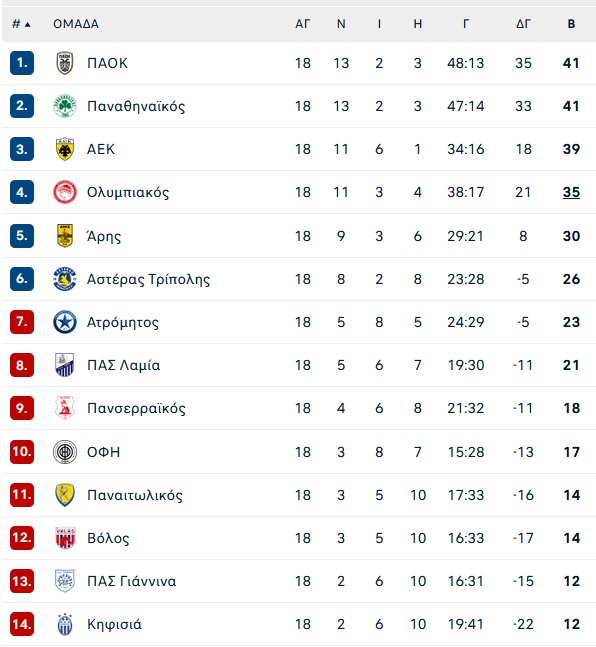Image resolution: width=596 pixels, height=647 pixels.
Task: Open the ΠΑΣ Γιάννινα team link
Action: coord(131,581)
